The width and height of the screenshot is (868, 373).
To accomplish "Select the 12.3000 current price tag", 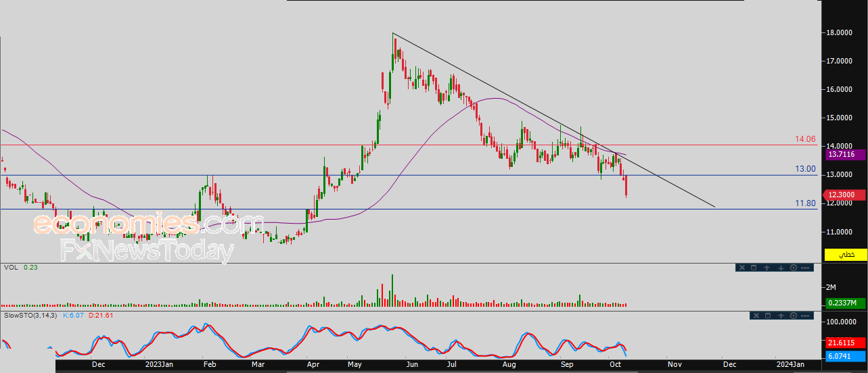I will click(x=846, y=195).
